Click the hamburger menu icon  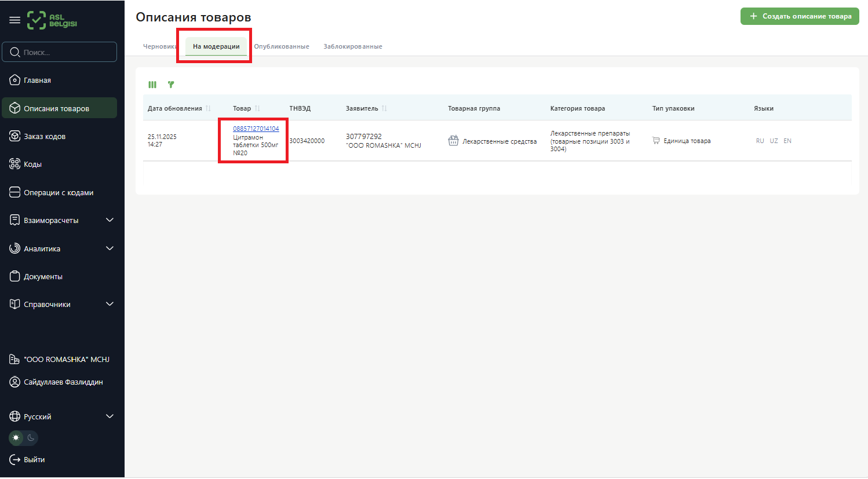click(x=15, y=20)
